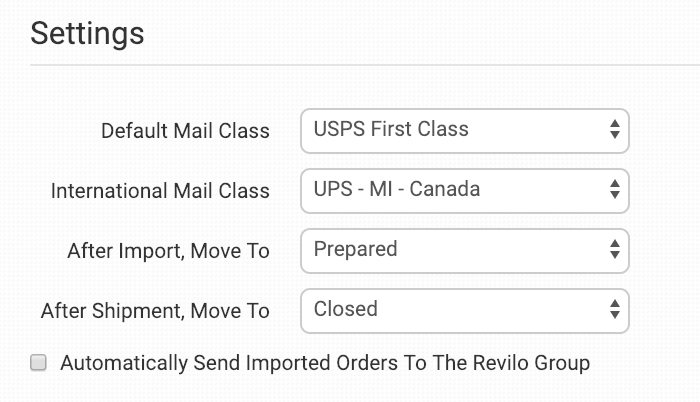
Task: Click the After Import, Move To label
Action: pyautogui.click(x=170, y=251)
